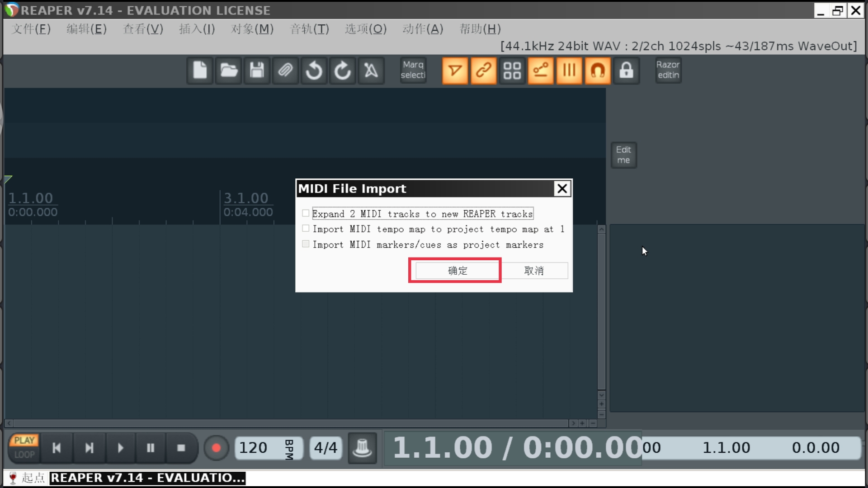Click the arrange view vertical scrollbar
868x488 pixels.
(601, 312)
